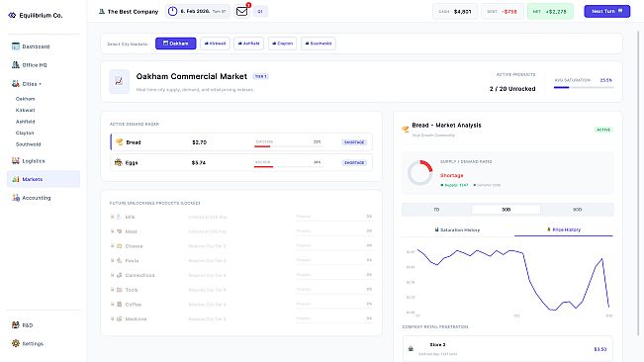Click the Net +$2,278 indicator
Viewport: 644px width, 362px height.
pyautogui.click(x=550, y=12)
